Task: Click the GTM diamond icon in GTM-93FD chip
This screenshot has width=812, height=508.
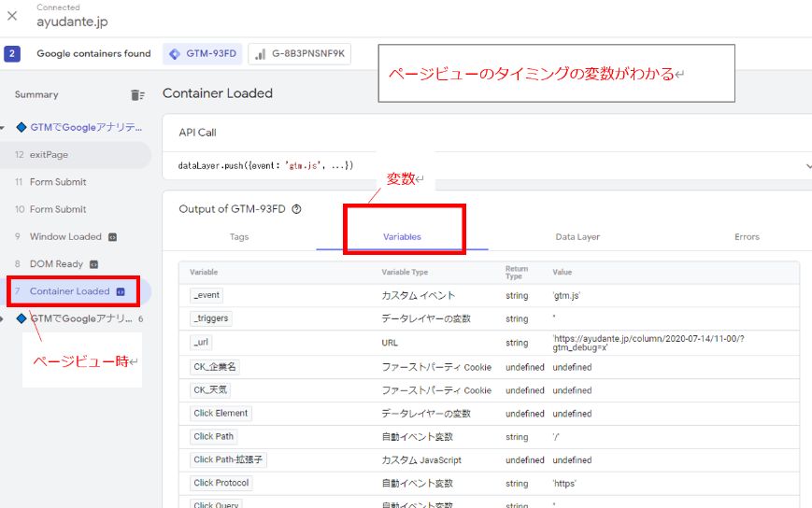Action: 175,54
